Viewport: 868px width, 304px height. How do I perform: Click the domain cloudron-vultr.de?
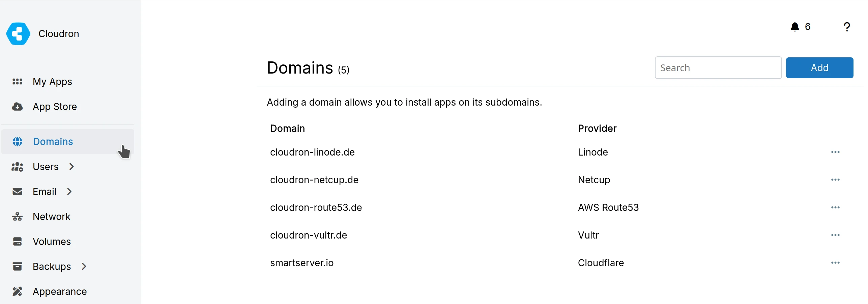(x=308, y=235)
